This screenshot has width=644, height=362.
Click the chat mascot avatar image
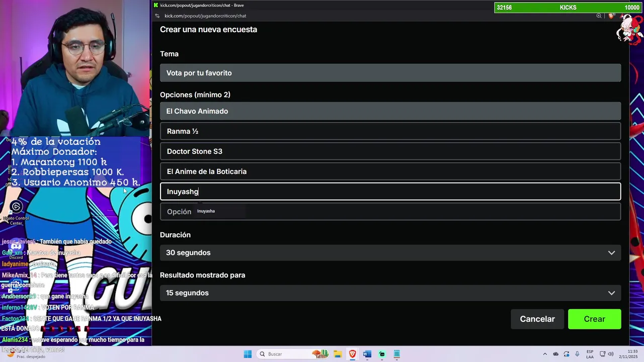tap(630, 30)
